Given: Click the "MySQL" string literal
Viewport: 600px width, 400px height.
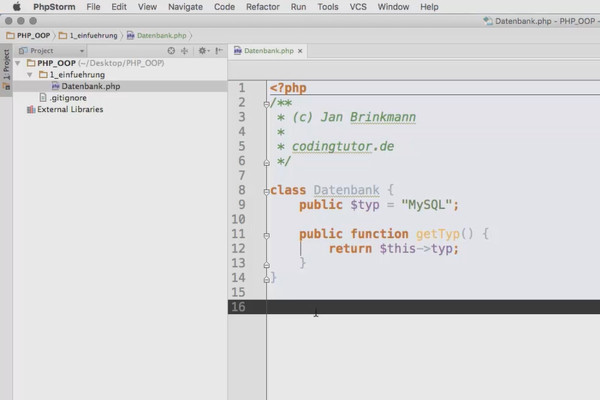Looking at the screenshot, I should tap(427, 205).
